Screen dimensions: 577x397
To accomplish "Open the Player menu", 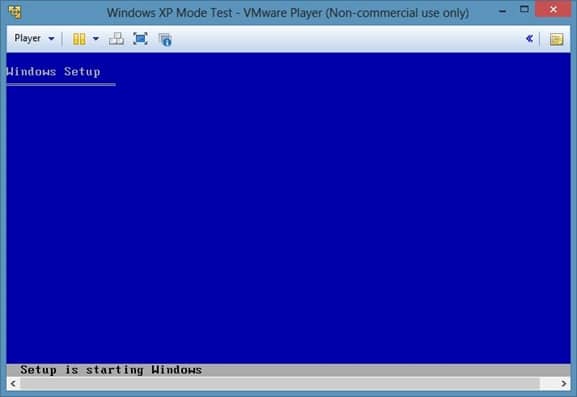I will (34, 38).
